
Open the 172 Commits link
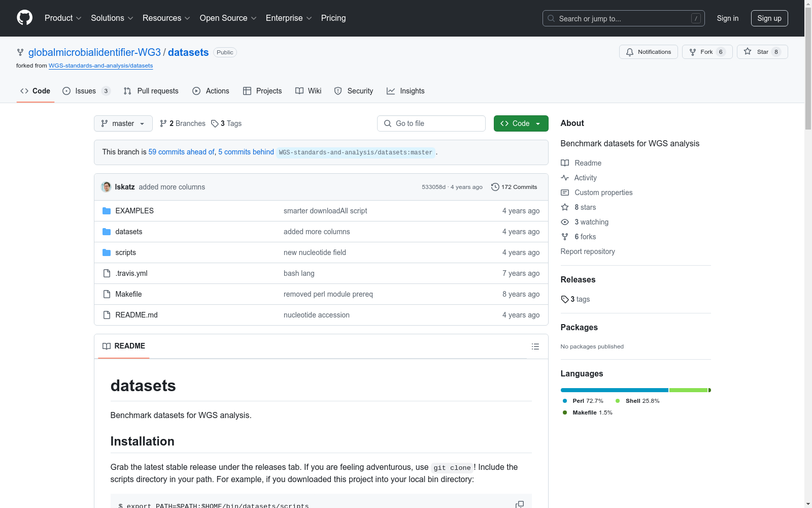(x=514, y=187)
